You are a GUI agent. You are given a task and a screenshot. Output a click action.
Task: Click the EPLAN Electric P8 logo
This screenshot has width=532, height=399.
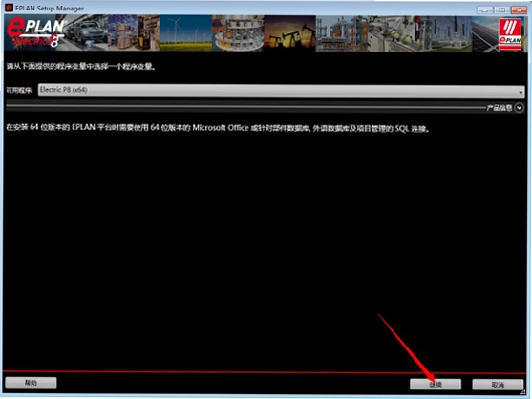[x=35, y=32]
